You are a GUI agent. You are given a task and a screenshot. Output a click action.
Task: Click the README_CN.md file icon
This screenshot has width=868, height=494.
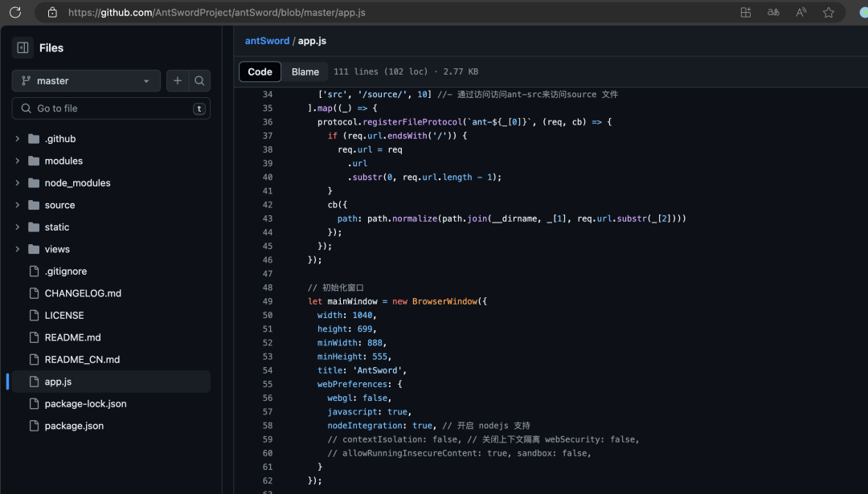35,360
